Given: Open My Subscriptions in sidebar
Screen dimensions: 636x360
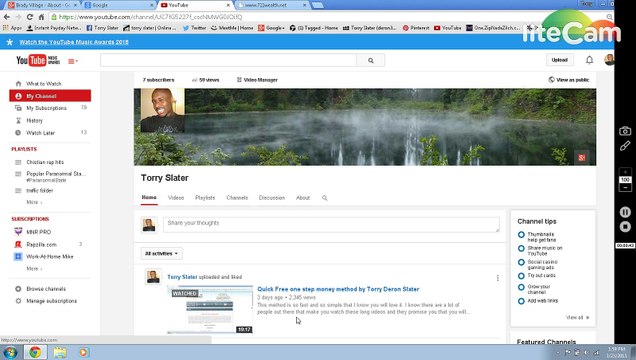Looking at the screenshot, I should click(46, 108).
